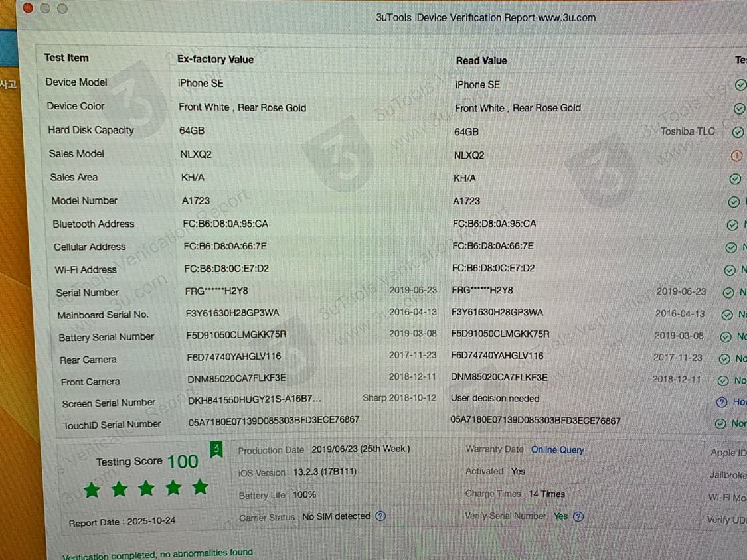747x560 pixels.
Task: Click the first green rating star
Action: 92,490
